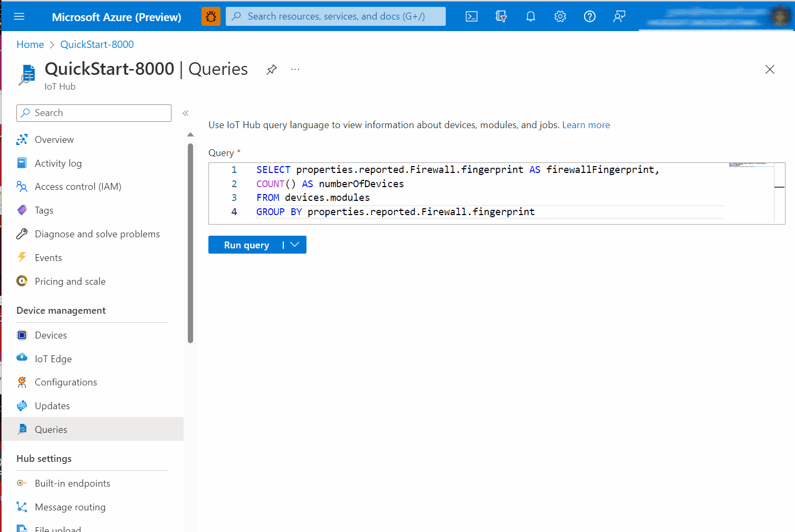Open the more options ellipsis beside title

point(295,69)
